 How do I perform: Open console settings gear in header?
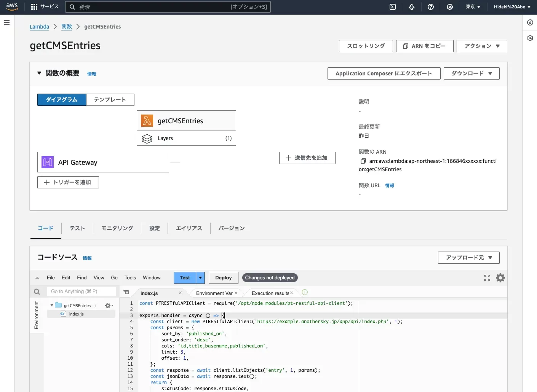450,7
